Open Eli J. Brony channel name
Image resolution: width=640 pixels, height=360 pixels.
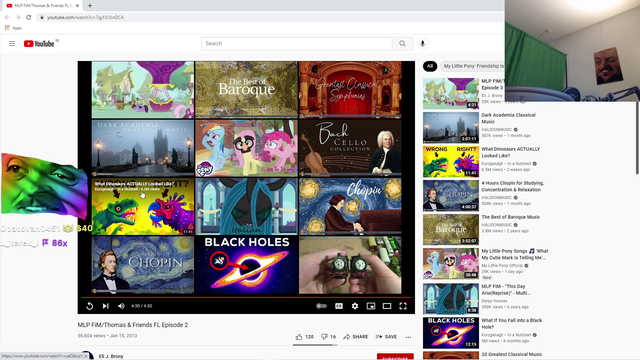point(111,356)
